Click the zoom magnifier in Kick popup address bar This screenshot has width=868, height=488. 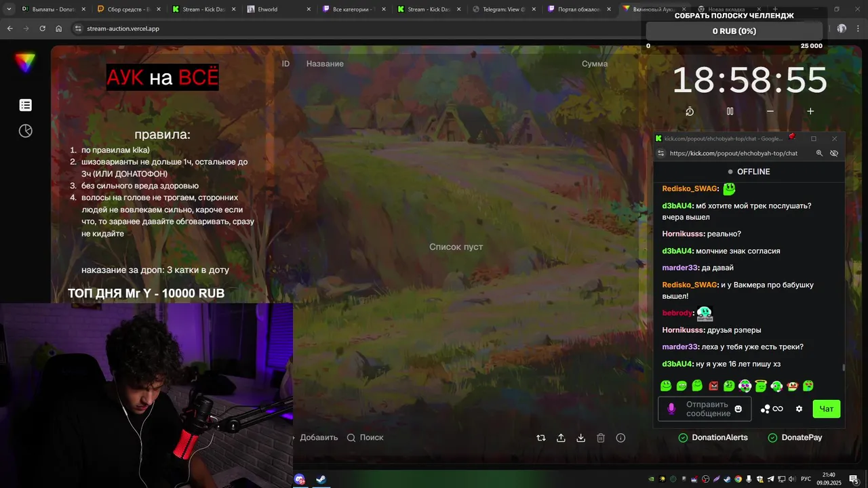pos(819,153)
